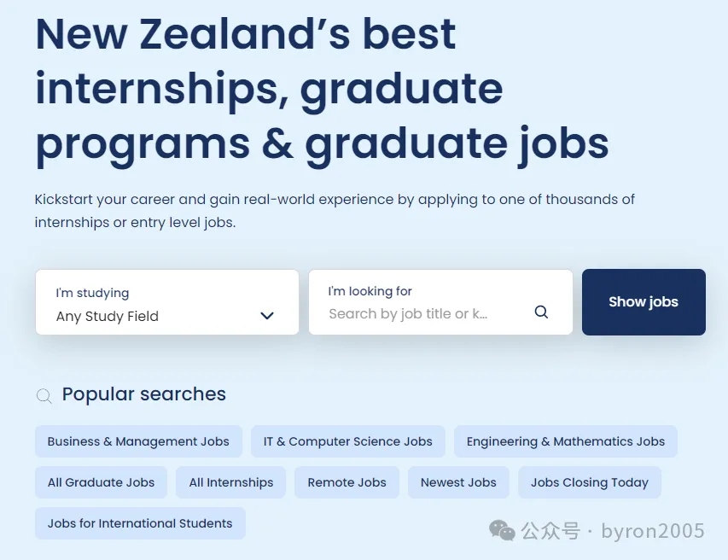The height and width of the screenshot is (560, 728).
Task: Select Jobs for International Students tag
Action: click(x=140, y=523)
